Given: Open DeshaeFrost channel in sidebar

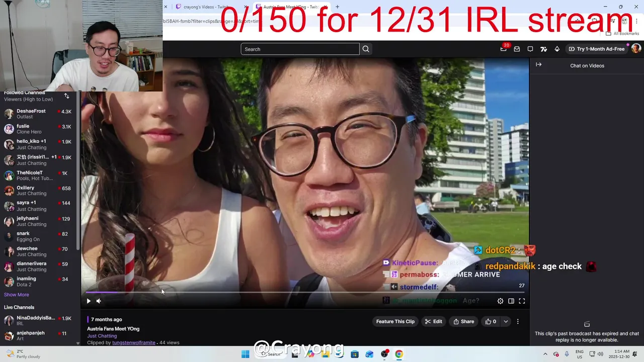Looking at the screenshot, I should [39, 114].
